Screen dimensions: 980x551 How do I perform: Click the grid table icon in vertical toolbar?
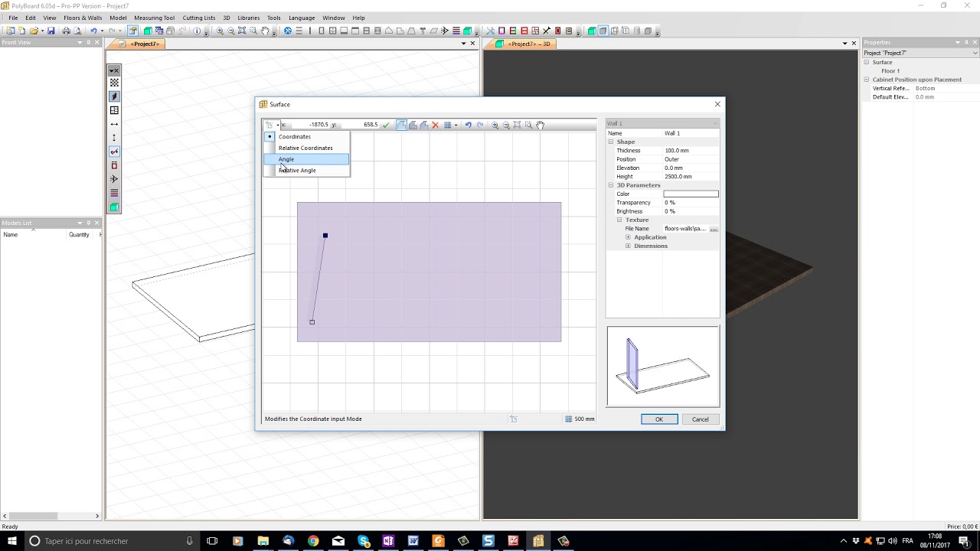pyautogui.click(x=114, y=110)
